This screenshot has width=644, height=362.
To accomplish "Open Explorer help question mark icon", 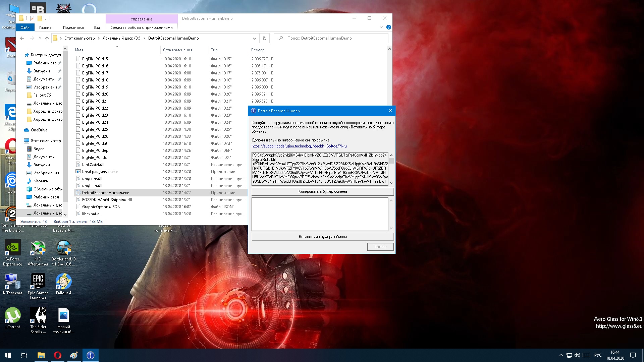I will (388, 27).
